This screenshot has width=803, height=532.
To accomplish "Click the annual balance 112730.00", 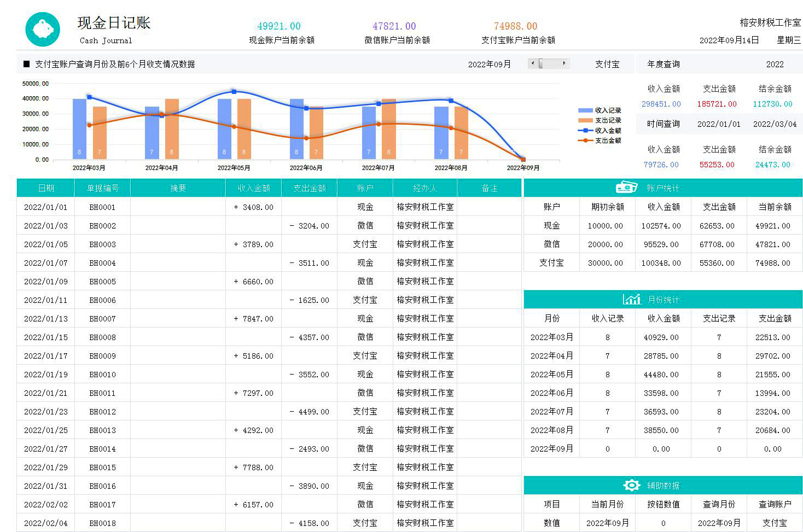I will click(773, 104).
